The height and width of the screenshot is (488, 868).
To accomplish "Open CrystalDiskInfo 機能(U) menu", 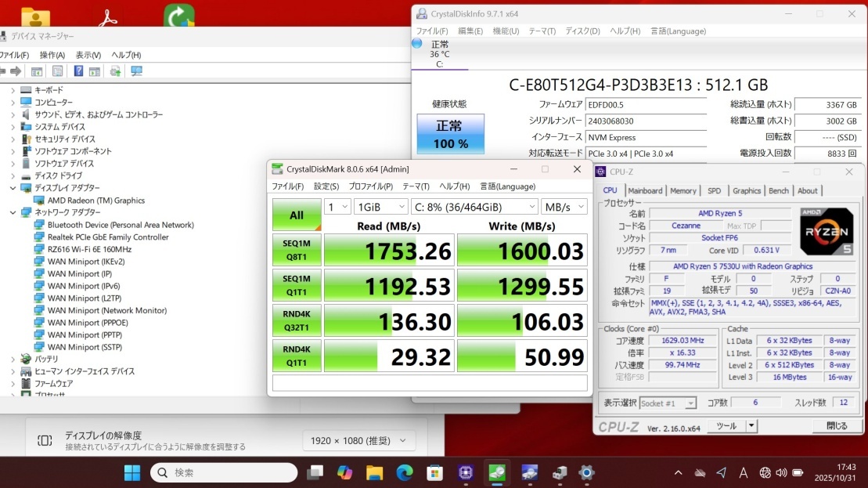I will (x=505, y=31).
